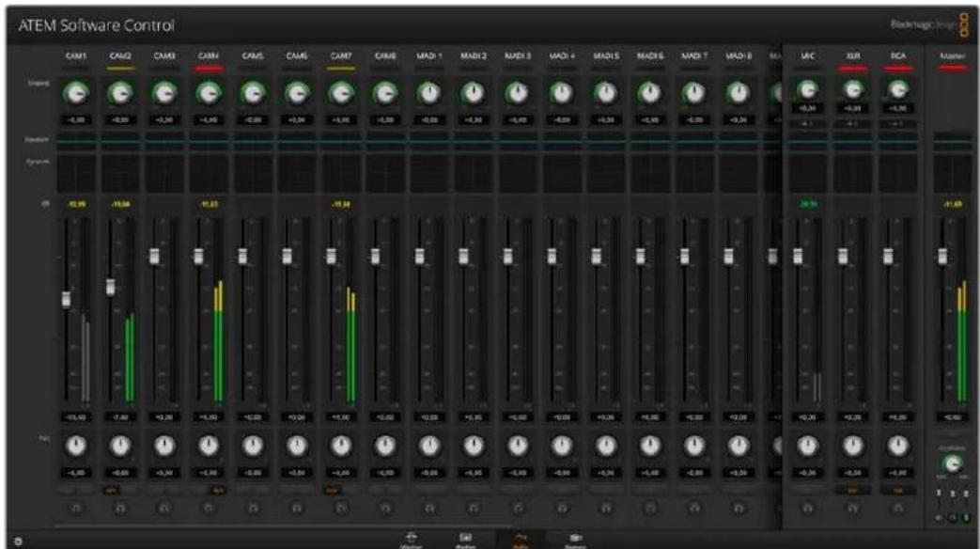Viewport: 980px width, 549px height.
Task: Solo MADI 6 with its headphone icon
Action: coord(650,509)
